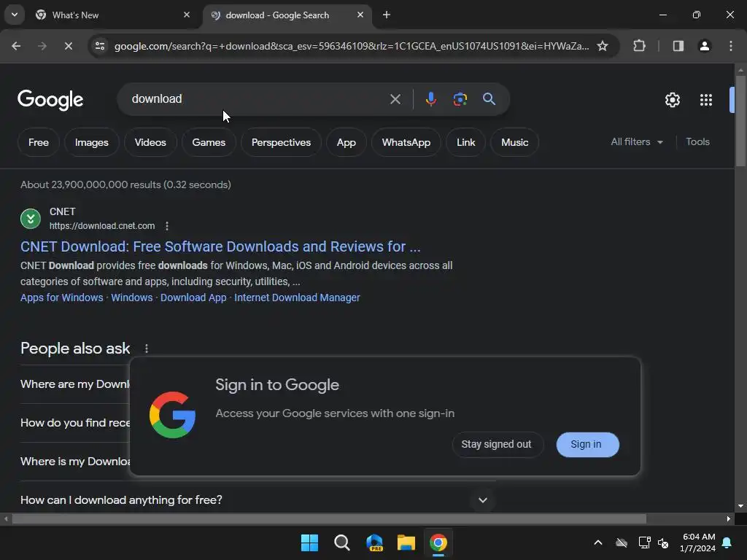
Task: Open the Chrome profile icon
Action: pos(705,46)
